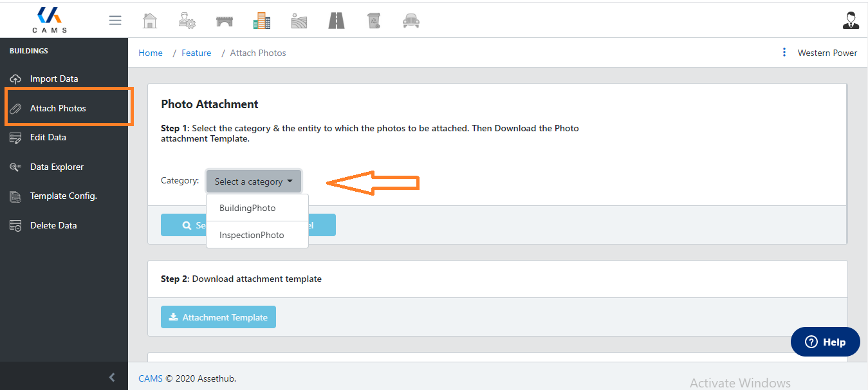The width and height of the screenshot is (868, 390).
Task: Collapse the sidebar with the chevron
Action: coord(112,377)
